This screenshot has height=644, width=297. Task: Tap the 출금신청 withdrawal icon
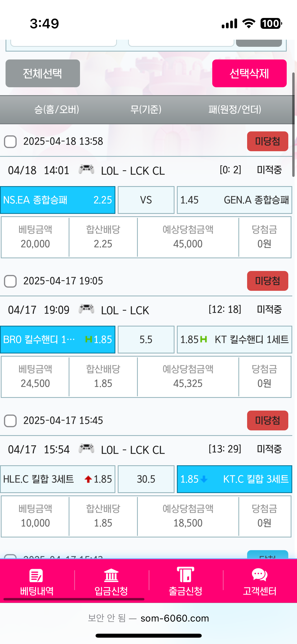pos(185,575)
